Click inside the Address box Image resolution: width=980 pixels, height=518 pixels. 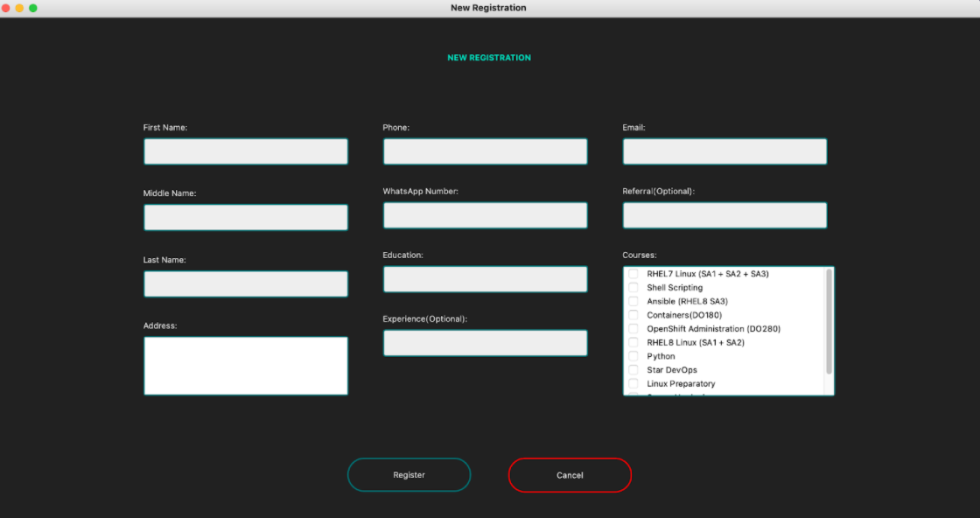coord(245,365)
